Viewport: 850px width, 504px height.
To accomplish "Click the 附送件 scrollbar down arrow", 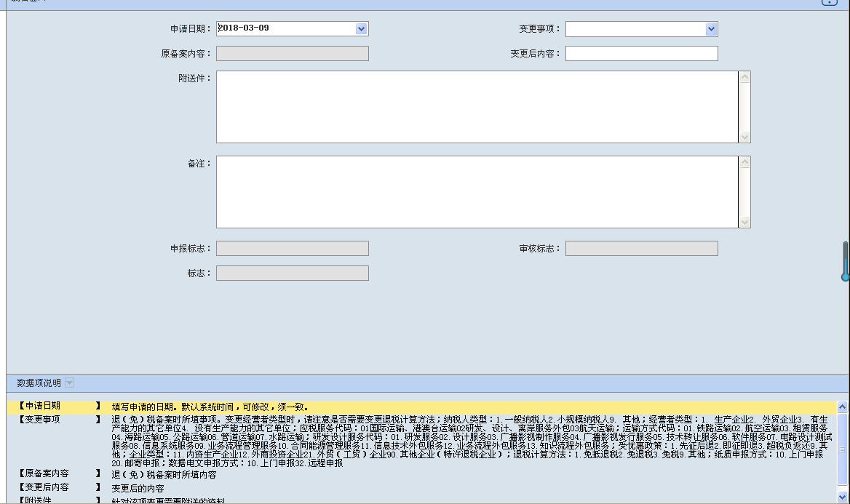I will 744,137.
